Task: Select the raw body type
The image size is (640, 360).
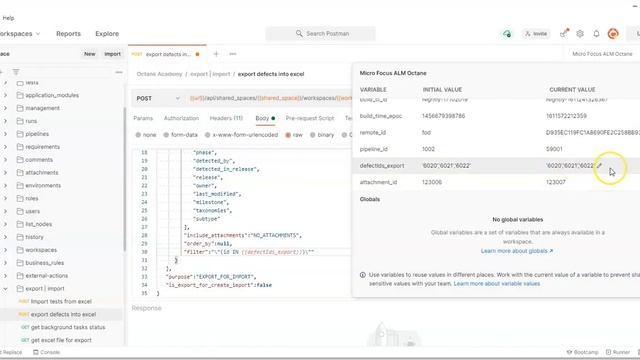Action: (294, 135)
